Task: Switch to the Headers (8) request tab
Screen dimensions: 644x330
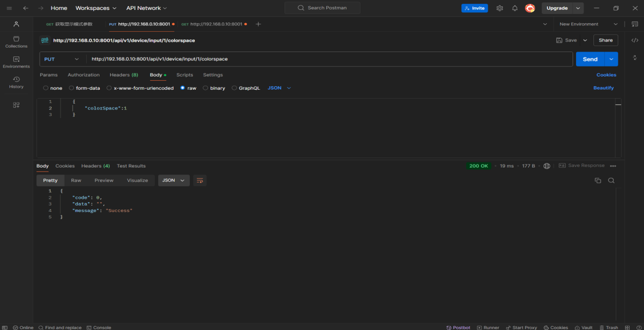Action: point(123,75)
